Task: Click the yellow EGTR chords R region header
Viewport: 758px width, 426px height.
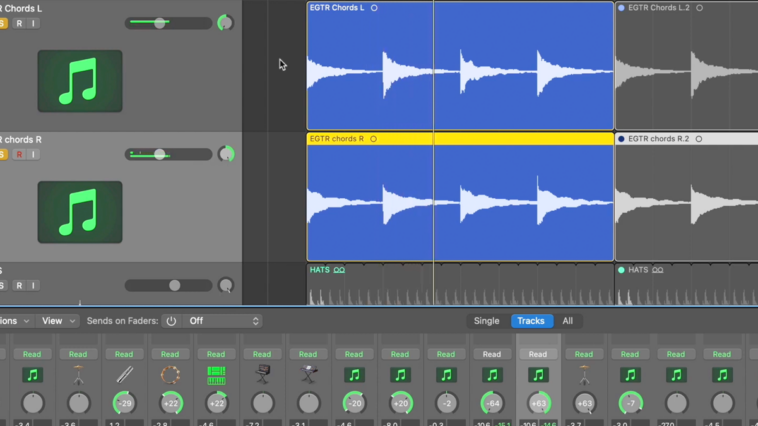Action: tap(460, 139)
